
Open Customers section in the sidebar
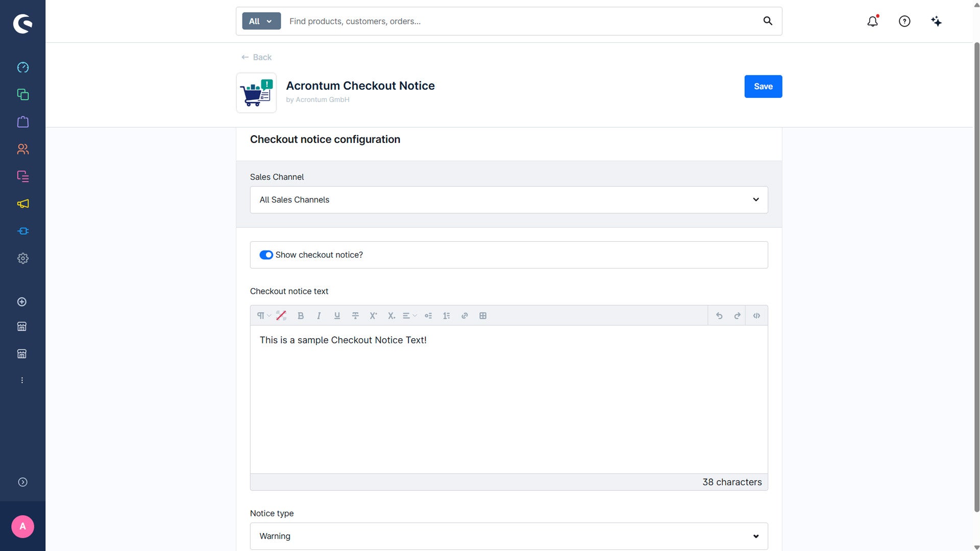pos(22,149)
